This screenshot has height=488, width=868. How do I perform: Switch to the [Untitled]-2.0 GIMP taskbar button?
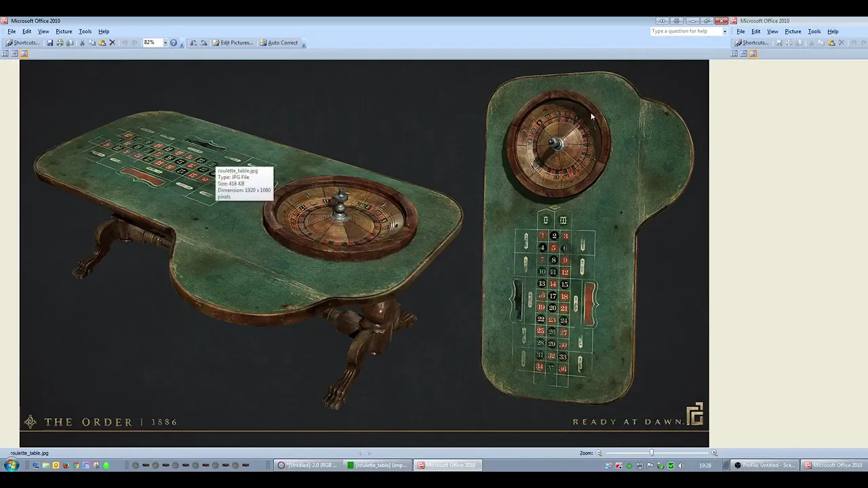(308, 465)
